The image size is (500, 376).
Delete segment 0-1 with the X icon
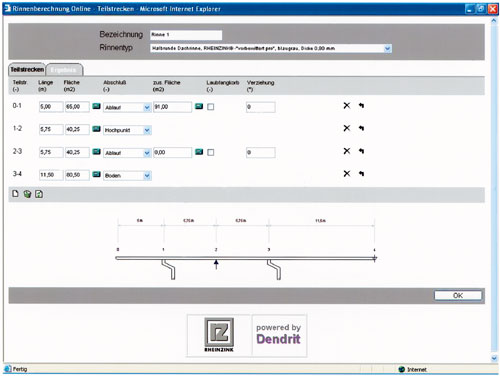click(x=347, y=105)
